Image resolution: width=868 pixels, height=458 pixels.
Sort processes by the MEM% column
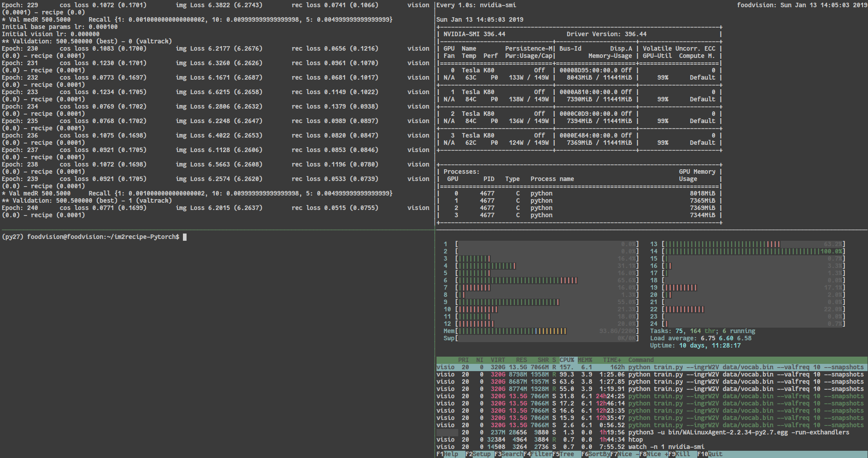click(584, 360)
